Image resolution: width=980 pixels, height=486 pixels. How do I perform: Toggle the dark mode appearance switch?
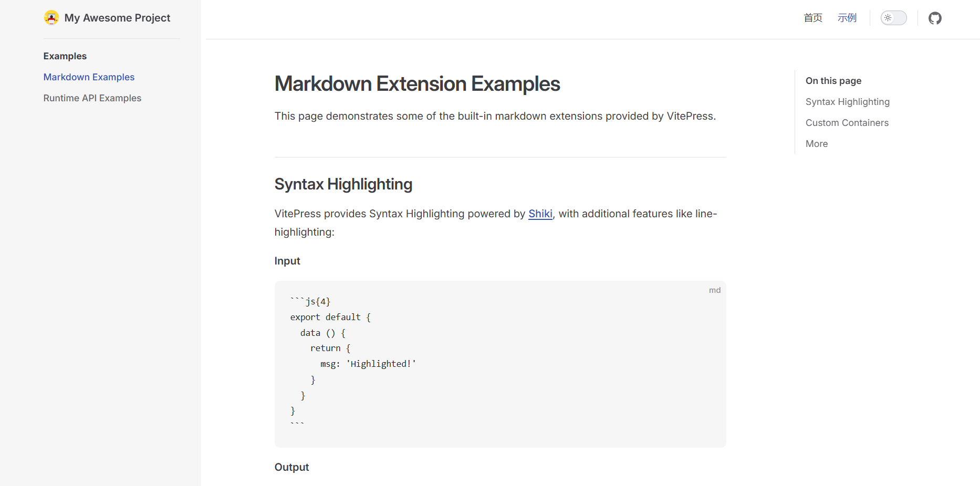coord(893,18)
